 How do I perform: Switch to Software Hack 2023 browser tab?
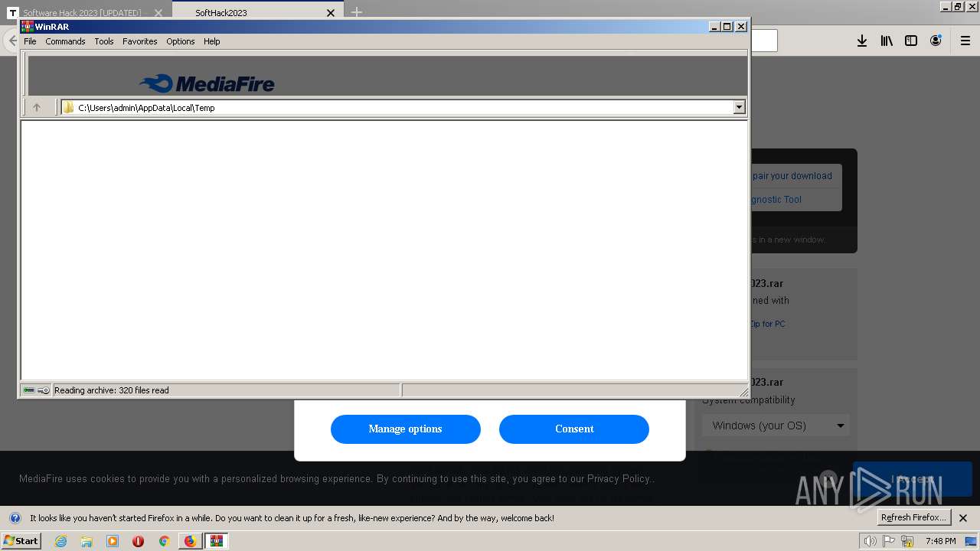point(80,12)
